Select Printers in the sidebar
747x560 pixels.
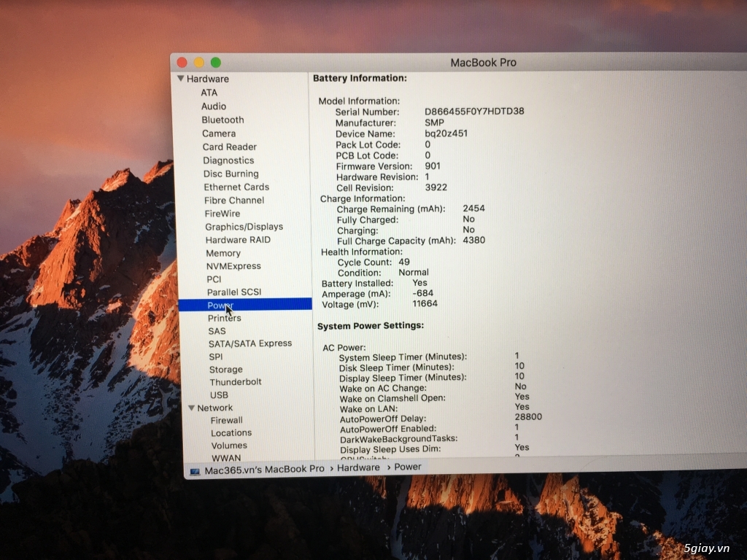pos(225,318)
